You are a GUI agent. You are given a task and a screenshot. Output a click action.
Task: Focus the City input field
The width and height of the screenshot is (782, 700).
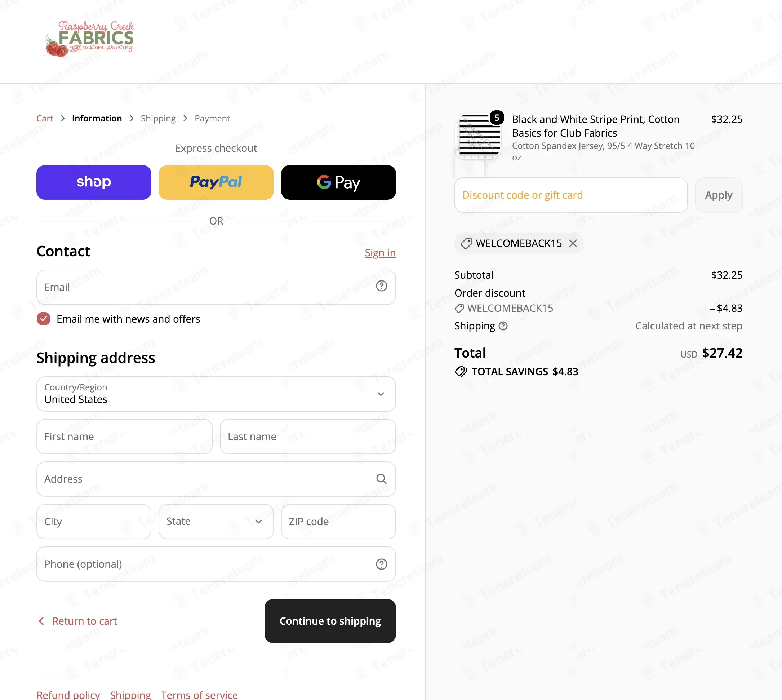(x=94, y=522)
